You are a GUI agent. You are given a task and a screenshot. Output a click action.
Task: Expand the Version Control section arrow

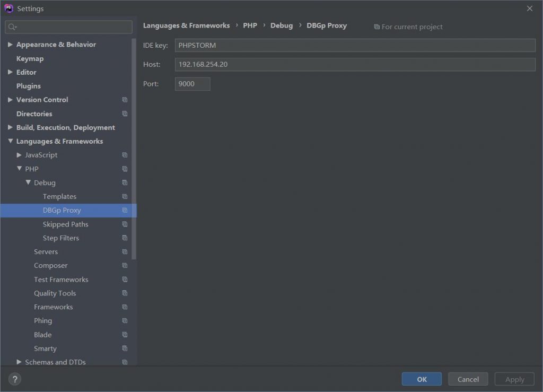(10, 100)
